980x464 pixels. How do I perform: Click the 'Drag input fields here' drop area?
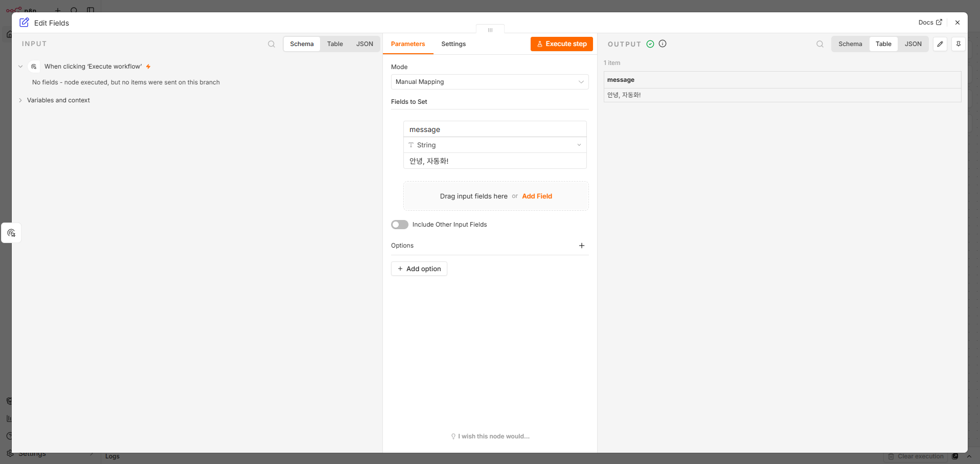(x=496, y=196)
